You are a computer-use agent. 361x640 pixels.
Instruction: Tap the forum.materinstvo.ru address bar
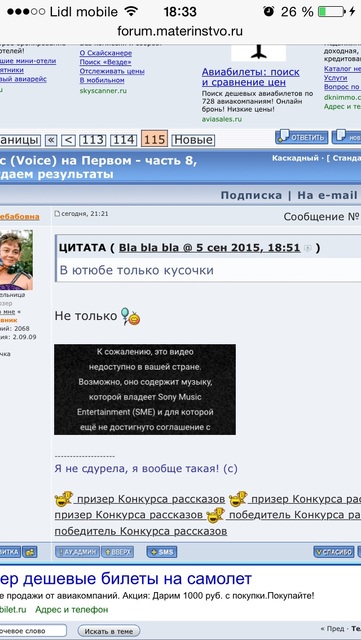(x=180, y=31)
